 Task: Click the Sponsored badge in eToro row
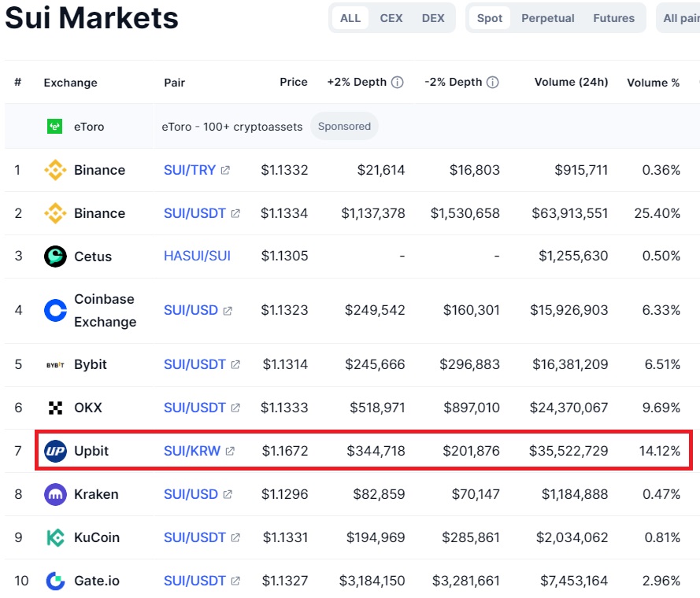pyautogui.click(x=344, y=127)
